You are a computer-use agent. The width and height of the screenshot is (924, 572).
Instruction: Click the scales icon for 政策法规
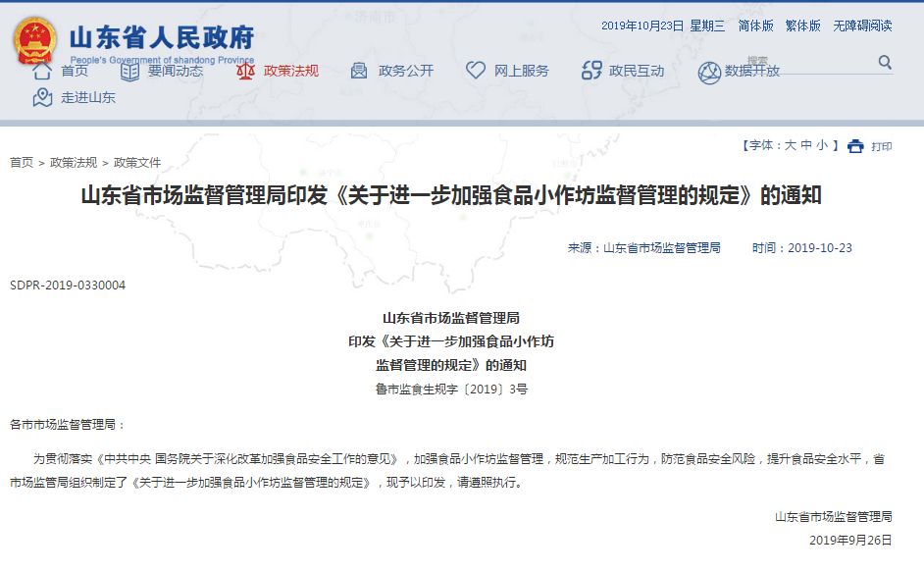[x=244, y=71]
